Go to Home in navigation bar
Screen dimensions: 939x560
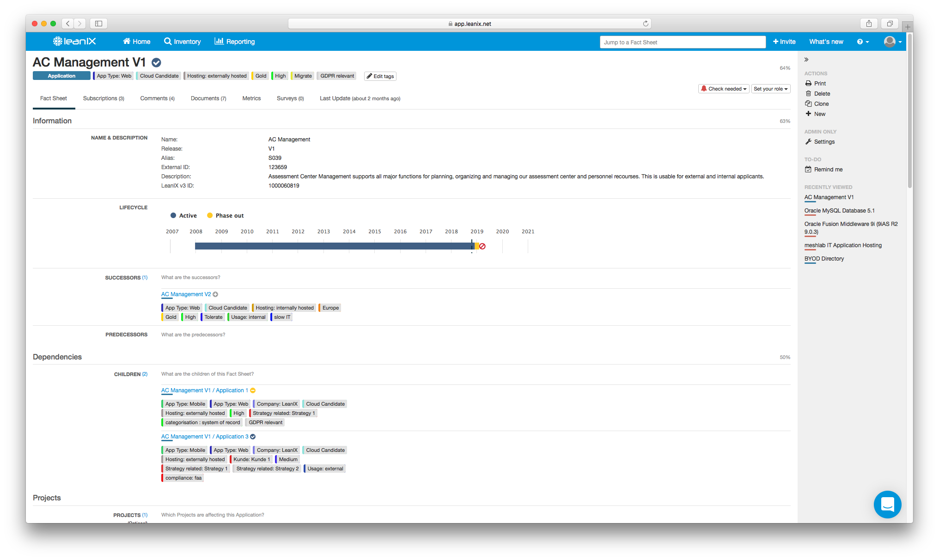(x=136, y=42)
